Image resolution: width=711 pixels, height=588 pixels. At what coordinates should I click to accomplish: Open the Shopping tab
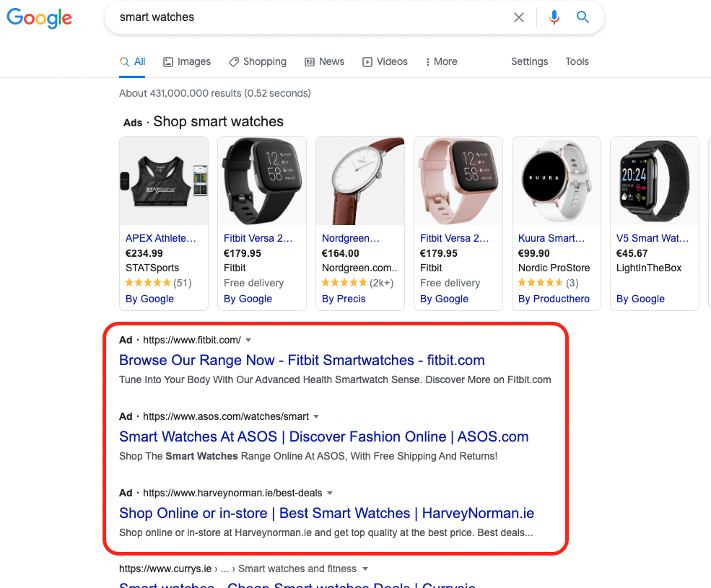click(258, 61)
